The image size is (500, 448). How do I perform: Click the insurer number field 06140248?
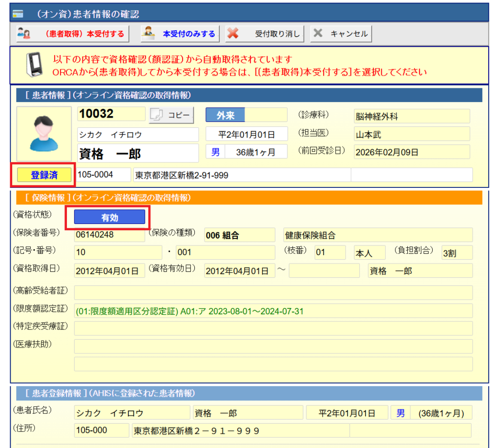tap(109, 235)
